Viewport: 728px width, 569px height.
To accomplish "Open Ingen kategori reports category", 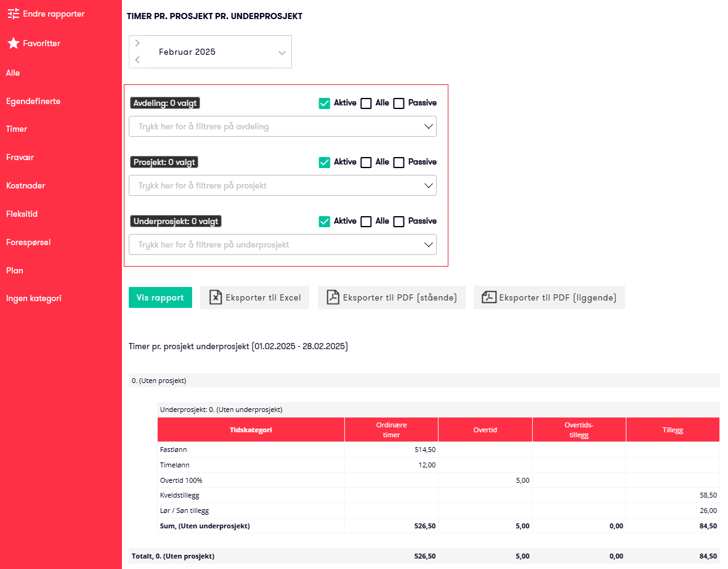I will click(x=34, y=299).
